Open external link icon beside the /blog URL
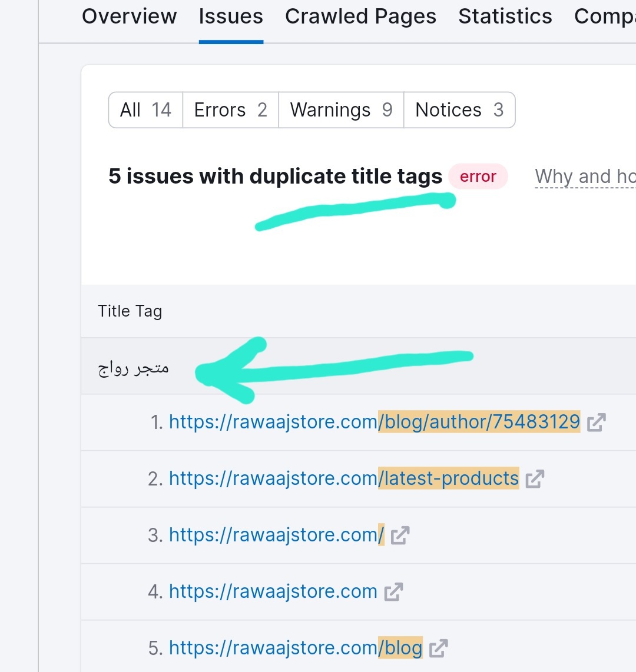This screenshot has width=636, height=672. coord(438,648)
